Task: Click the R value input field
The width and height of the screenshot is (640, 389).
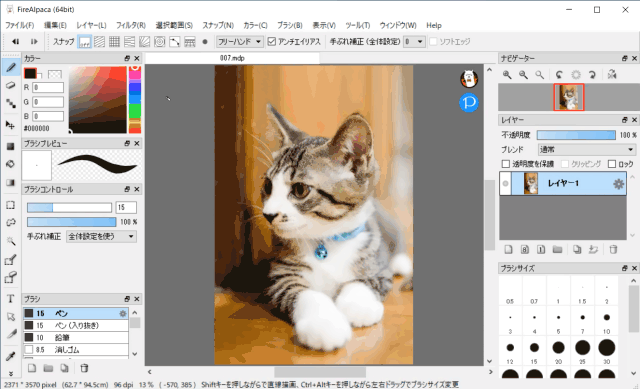Action: pyautogui.click(x=48, y=87)
